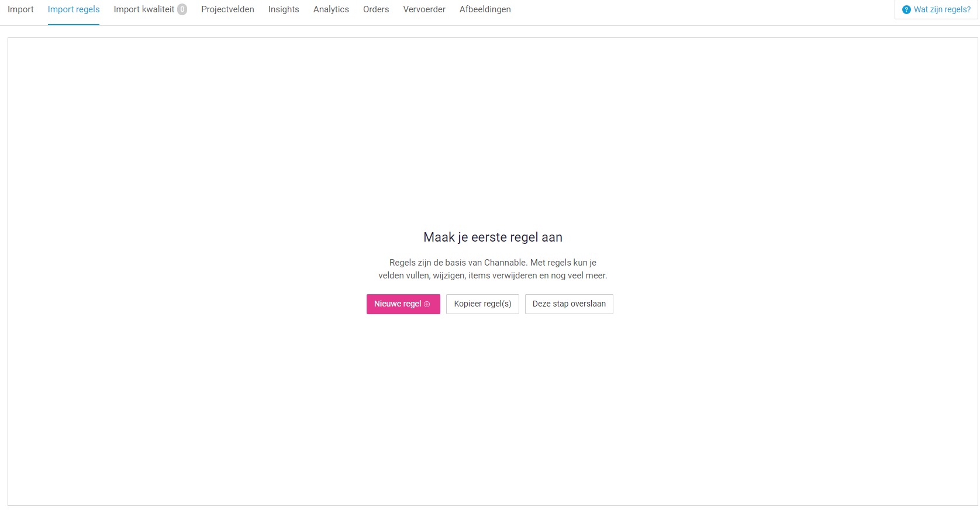Click the question mark help icon
980x513 pixels.
pos(906,10)
